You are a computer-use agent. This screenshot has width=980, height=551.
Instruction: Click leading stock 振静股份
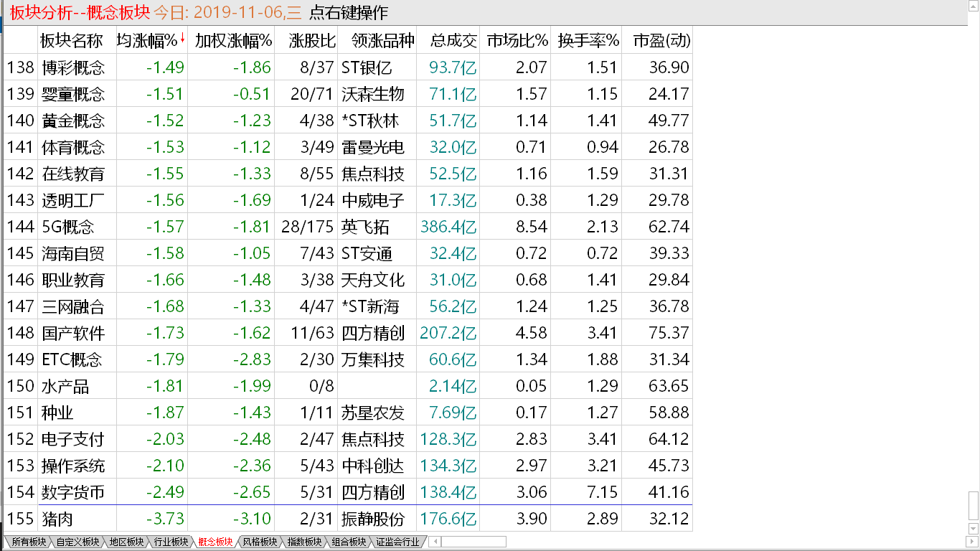(373, 519)
